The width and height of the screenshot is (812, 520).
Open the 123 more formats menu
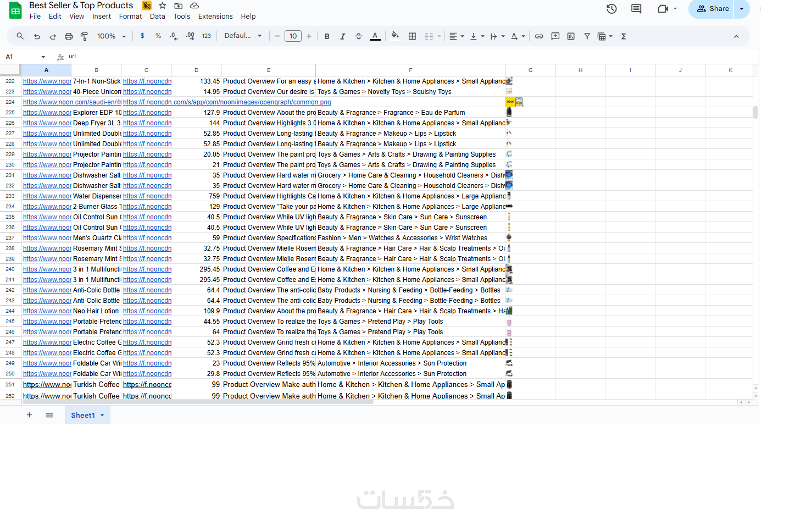[207, 36]
